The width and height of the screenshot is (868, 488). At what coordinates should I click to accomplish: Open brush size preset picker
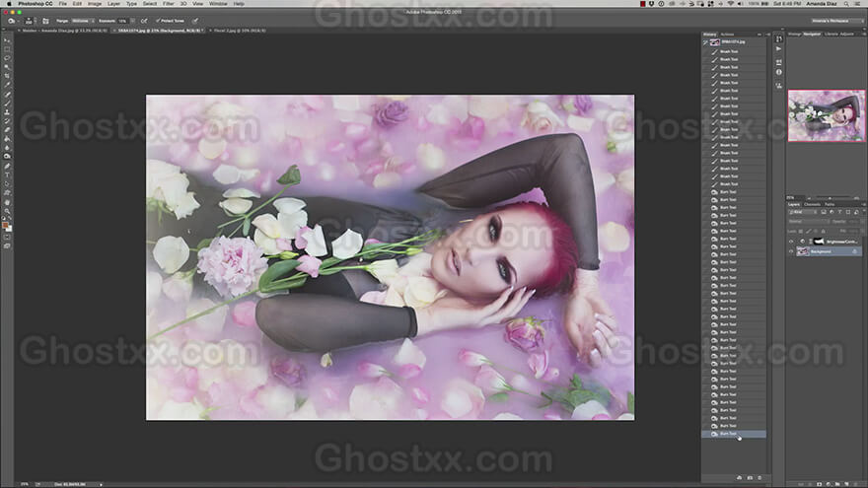29,21
